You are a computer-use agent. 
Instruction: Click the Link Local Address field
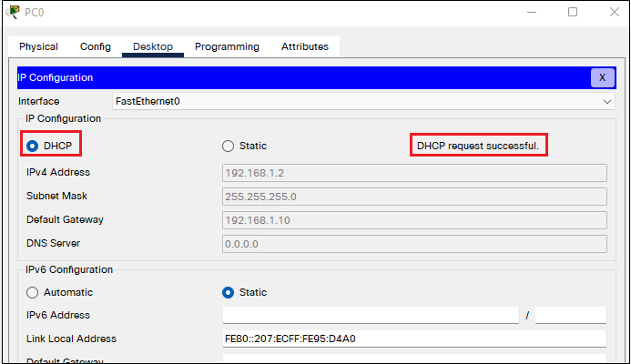414,339
